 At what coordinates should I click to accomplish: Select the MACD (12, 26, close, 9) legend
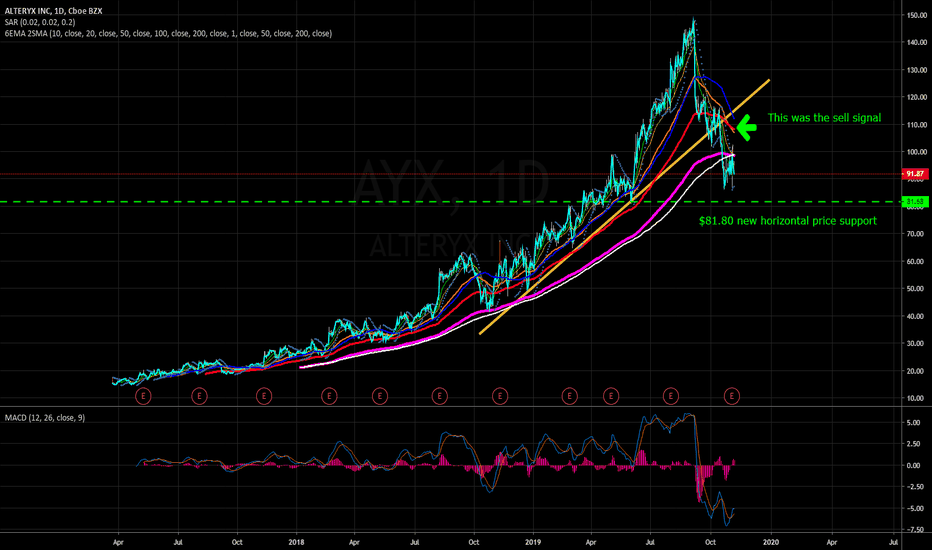coord(45,418)
